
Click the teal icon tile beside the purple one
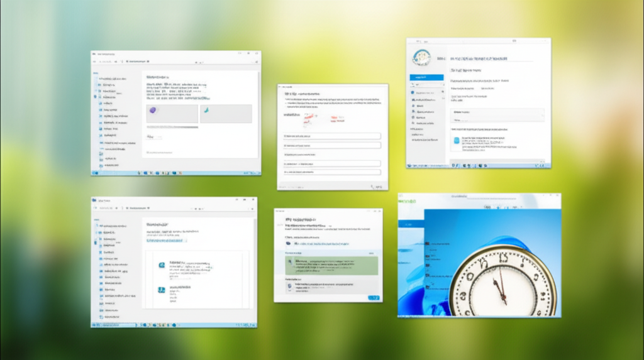point(206,111)
